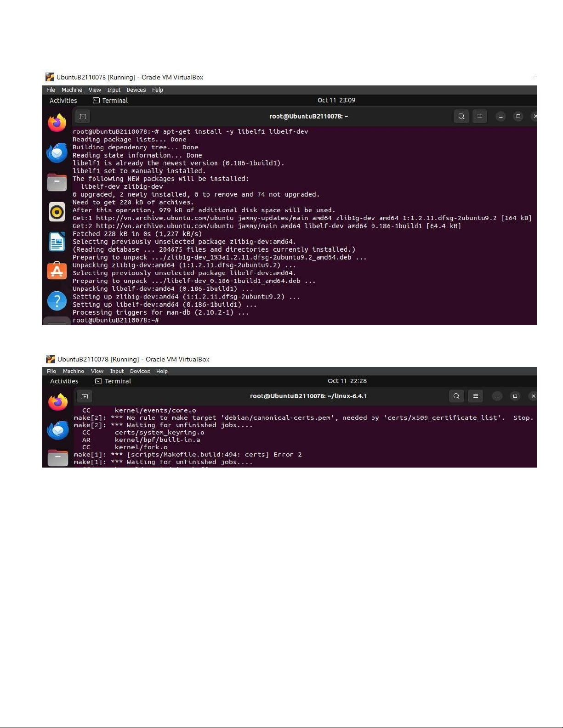Click 'certs/system_keyring.o' compile line
The height and width of the screenshot is (728, 563).
143,433
